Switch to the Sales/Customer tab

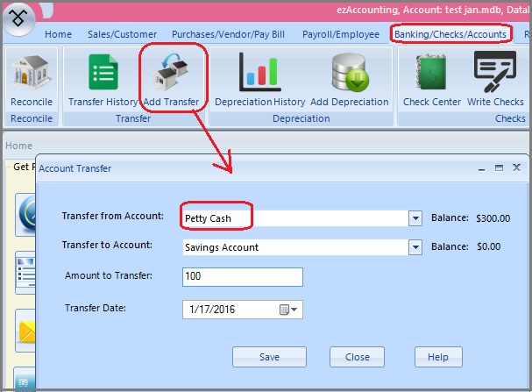coord(121,34)
